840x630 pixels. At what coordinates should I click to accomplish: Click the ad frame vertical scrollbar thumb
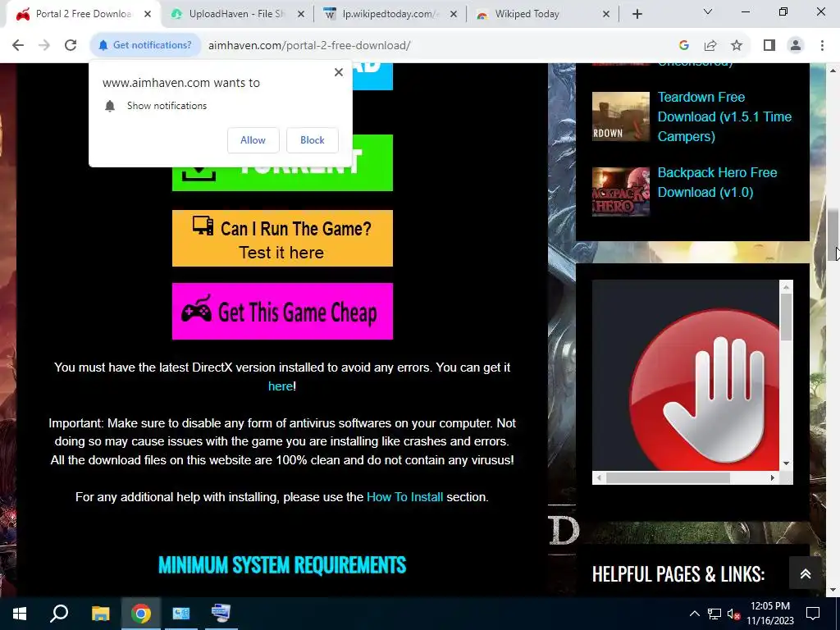click(786, 317)
